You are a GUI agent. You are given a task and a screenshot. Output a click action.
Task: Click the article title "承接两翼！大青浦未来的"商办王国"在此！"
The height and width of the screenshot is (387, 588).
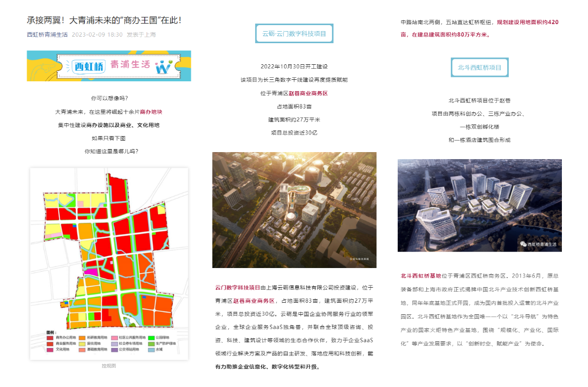tap(104, 20)
